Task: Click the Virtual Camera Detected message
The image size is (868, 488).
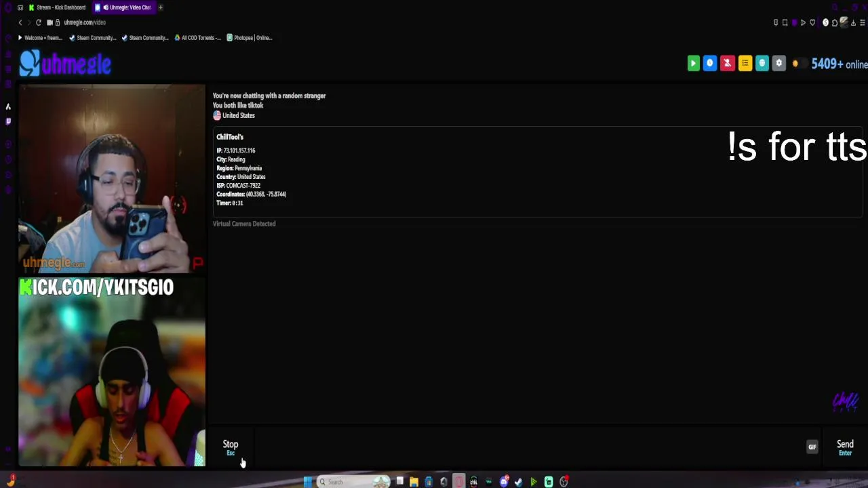Action: [x=244, y=224]
